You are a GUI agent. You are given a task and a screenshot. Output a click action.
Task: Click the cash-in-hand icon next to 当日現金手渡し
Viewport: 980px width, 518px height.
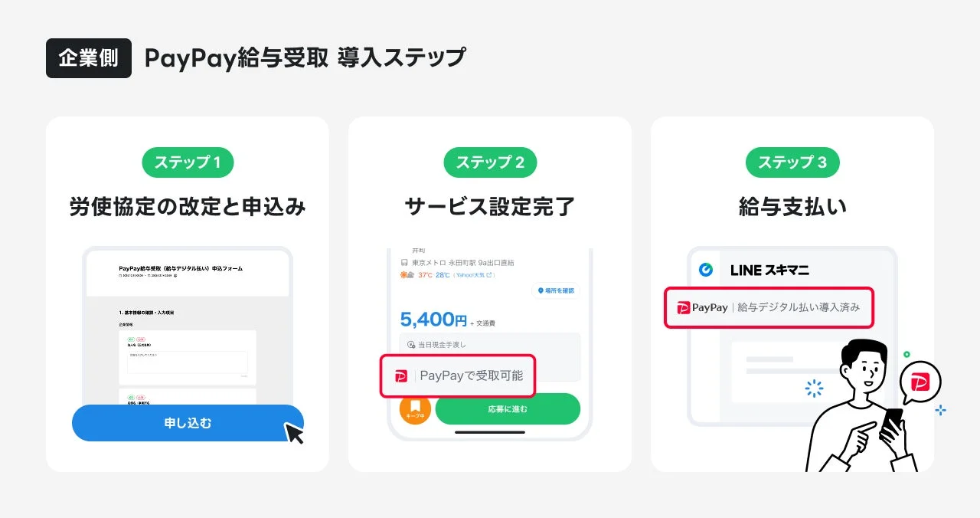411,344
